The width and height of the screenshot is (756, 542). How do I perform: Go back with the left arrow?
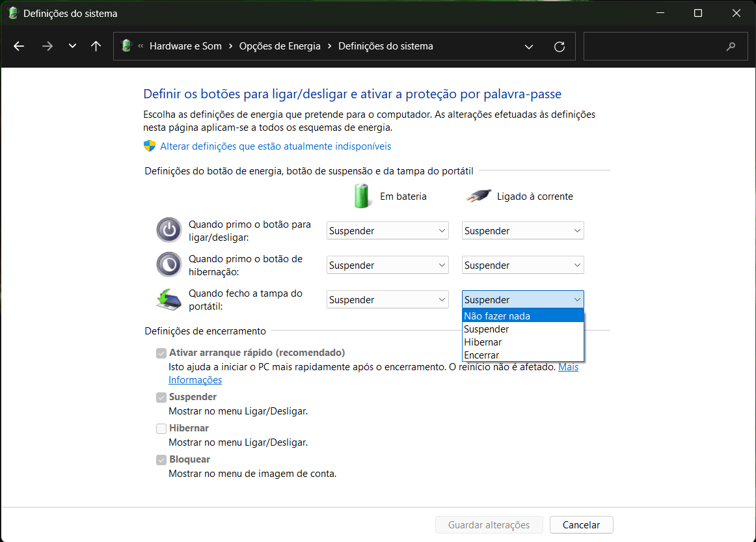coord(19,46)
